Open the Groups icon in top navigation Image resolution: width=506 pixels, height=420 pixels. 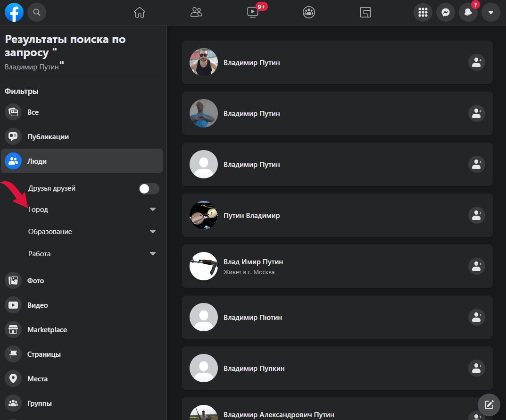coord(309,13)
